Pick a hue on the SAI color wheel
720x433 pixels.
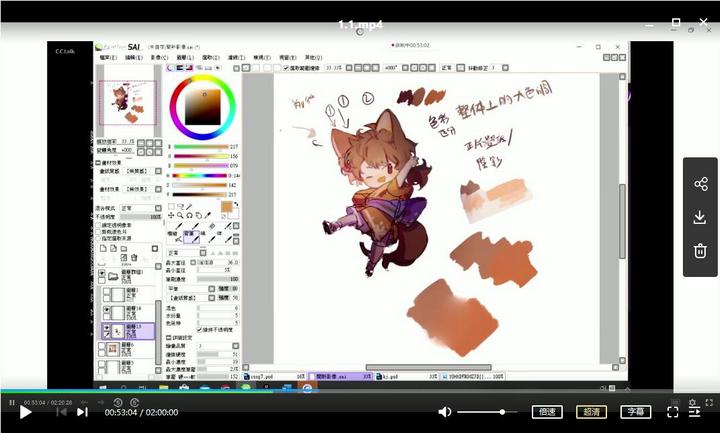click(202, 107)
